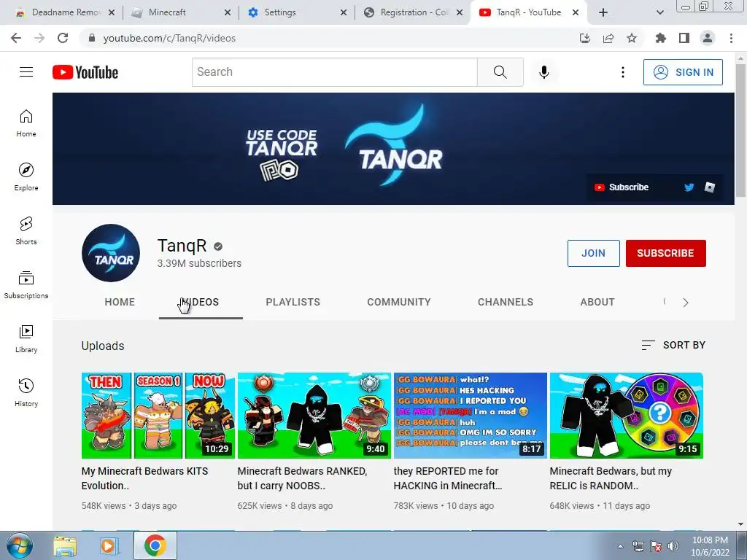Open the channel COMMUNITY tab

click(399, 302)
